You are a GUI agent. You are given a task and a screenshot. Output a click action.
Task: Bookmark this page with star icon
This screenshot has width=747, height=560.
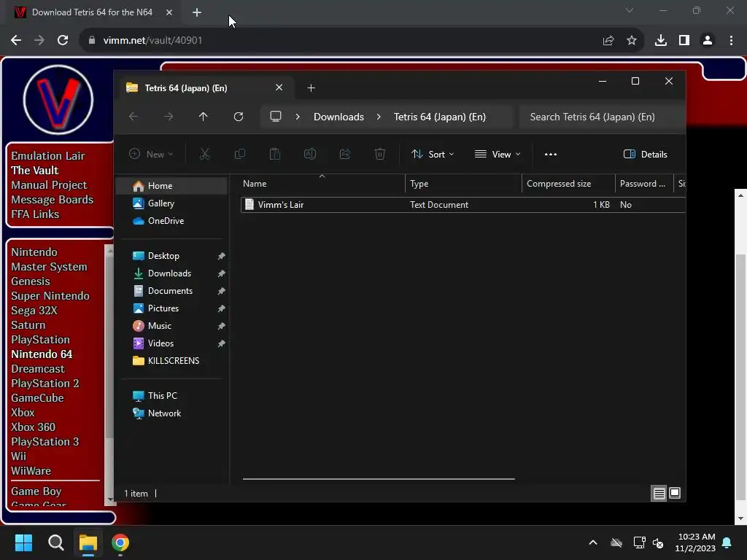(632, 41)
